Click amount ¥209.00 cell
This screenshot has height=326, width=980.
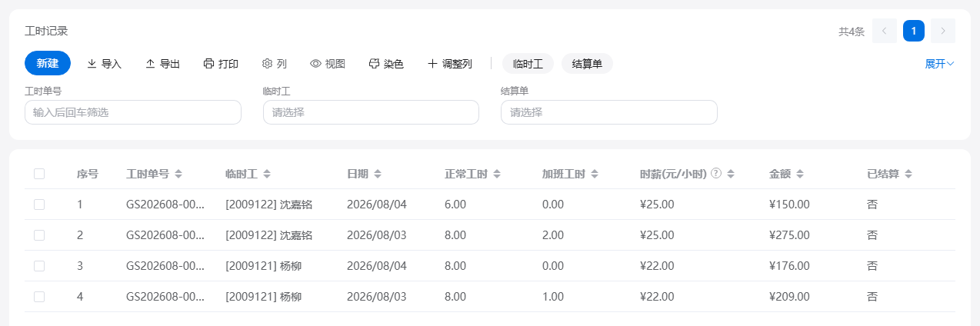[789, 297]
